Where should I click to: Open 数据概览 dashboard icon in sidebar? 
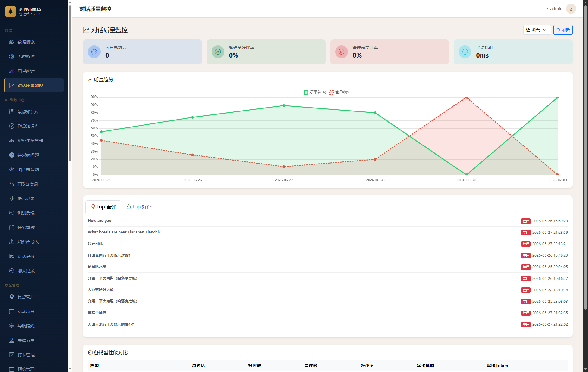click(x=12, y=42)
